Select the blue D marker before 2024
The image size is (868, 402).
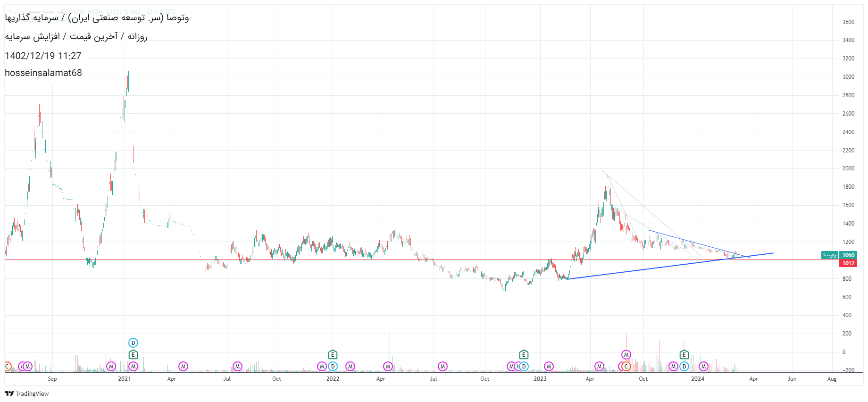(x=684, y=367)
